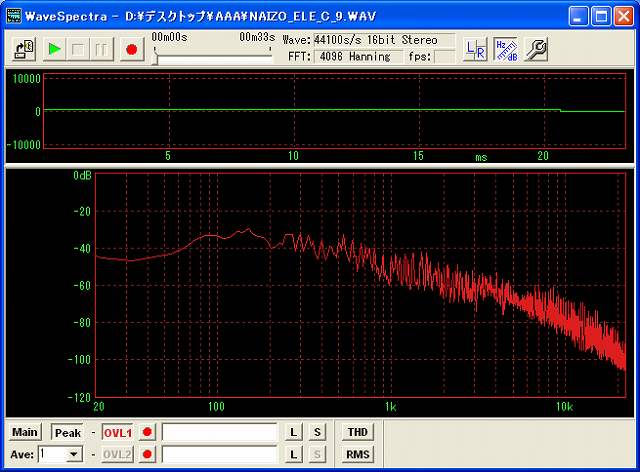Start playback with the green play button

[54, 49]
